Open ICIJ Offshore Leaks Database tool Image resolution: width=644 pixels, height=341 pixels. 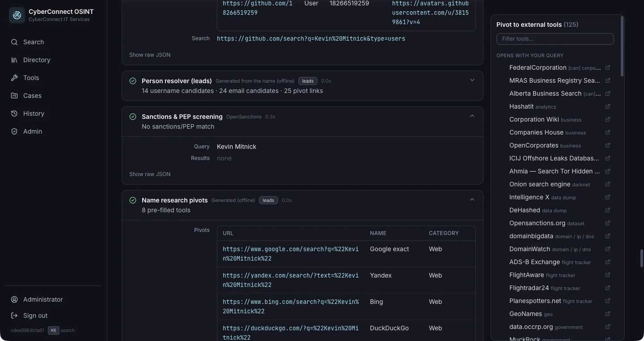point(555,159)
